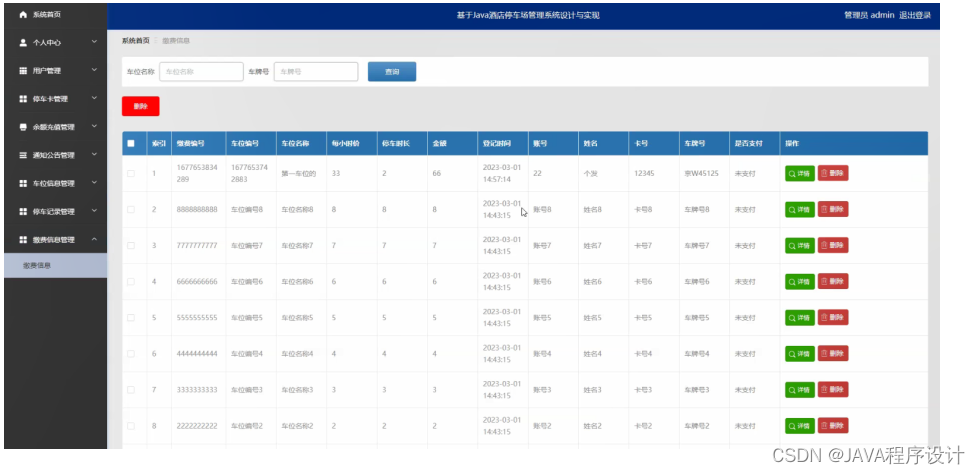Focus the 车牌号 search input
The image size is (980, 474).
316,72
